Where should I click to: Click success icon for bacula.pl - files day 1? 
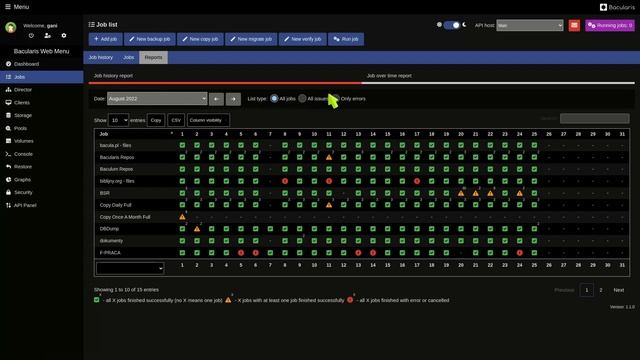[x=182, y=145]
